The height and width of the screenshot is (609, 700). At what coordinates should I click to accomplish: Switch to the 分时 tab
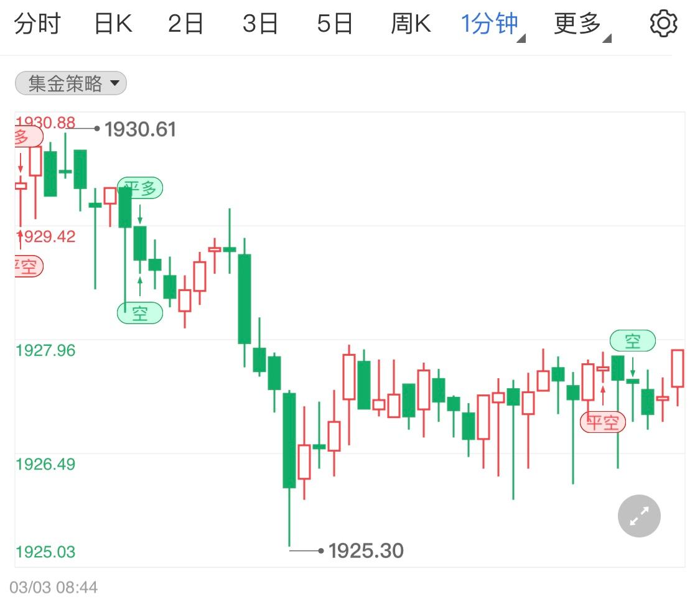coord(37,24)
